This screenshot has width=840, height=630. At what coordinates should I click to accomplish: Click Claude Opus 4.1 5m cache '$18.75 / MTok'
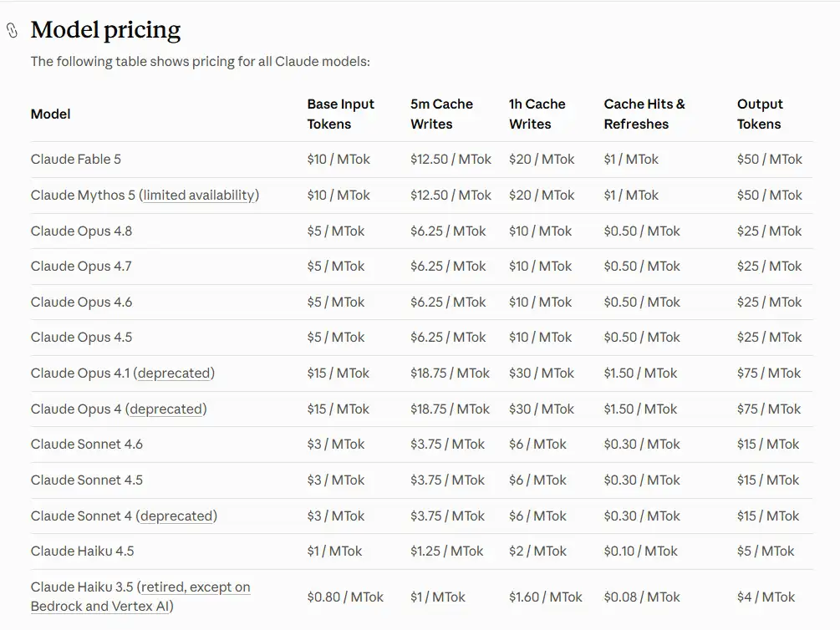click(450, 373)
